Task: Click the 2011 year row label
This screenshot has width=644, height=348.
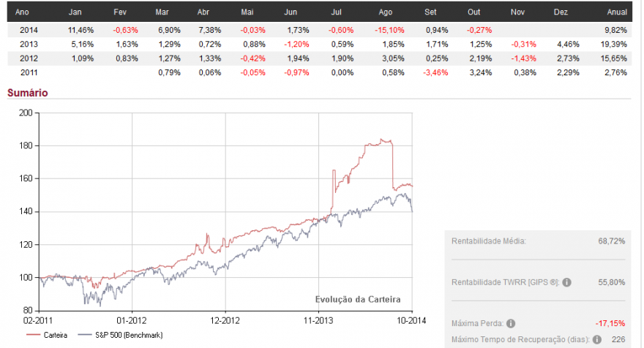Action: click(x=29, y=72)
